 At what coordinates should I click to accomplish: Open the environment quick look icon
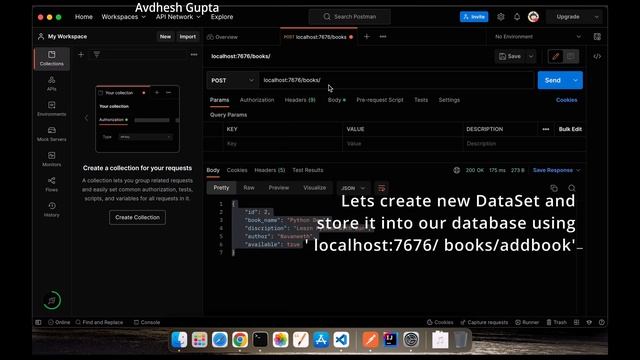pos(597,37)
